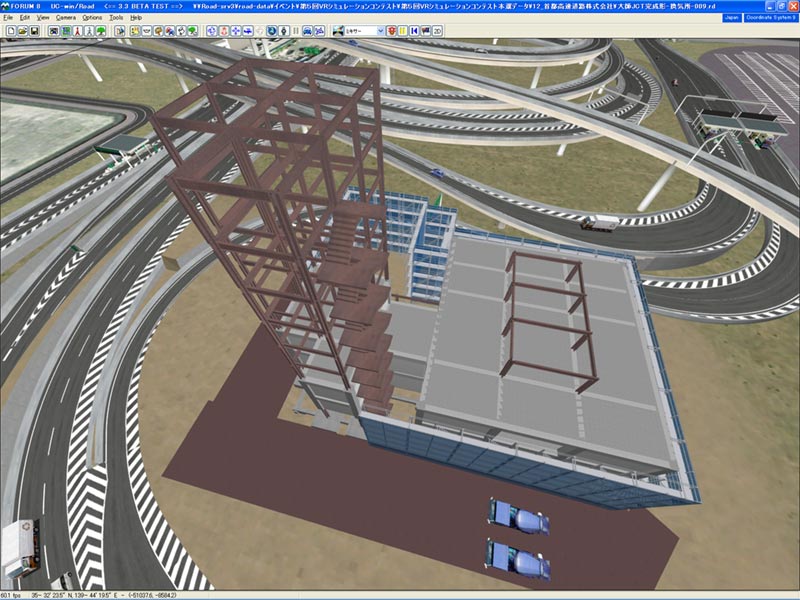Click the dark screen icon after Save
The image size is (800, 600).
(53, 31)
